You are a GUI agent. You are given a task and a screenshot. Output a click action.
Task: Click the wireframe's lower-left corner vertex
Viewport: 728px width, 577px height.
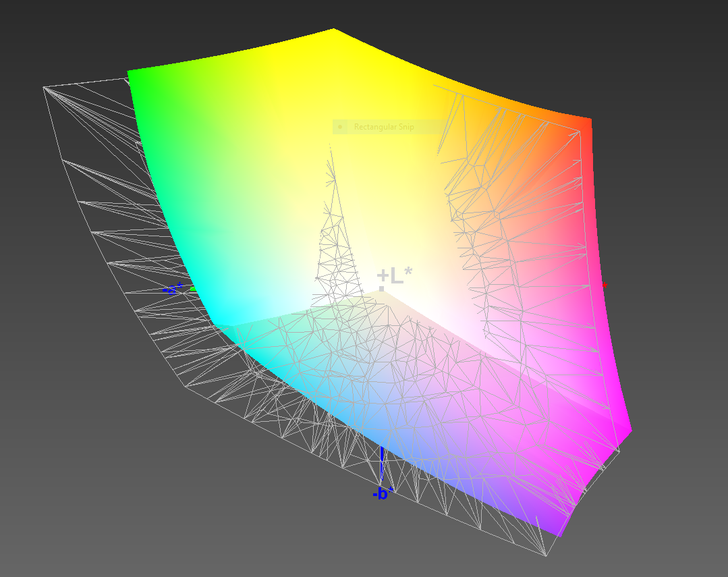point(184,387)
